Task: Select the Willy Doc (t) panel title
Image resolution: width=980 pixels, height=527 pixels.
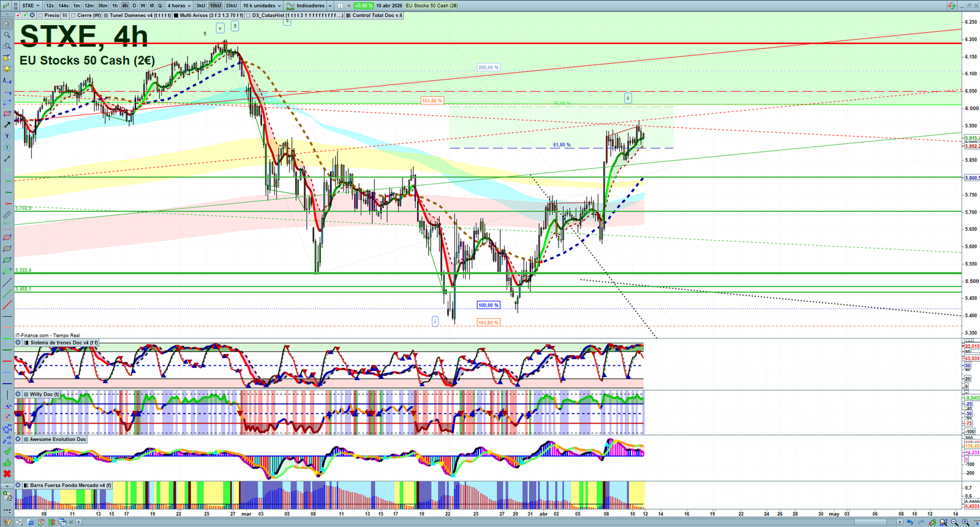Action: [45, 394]
